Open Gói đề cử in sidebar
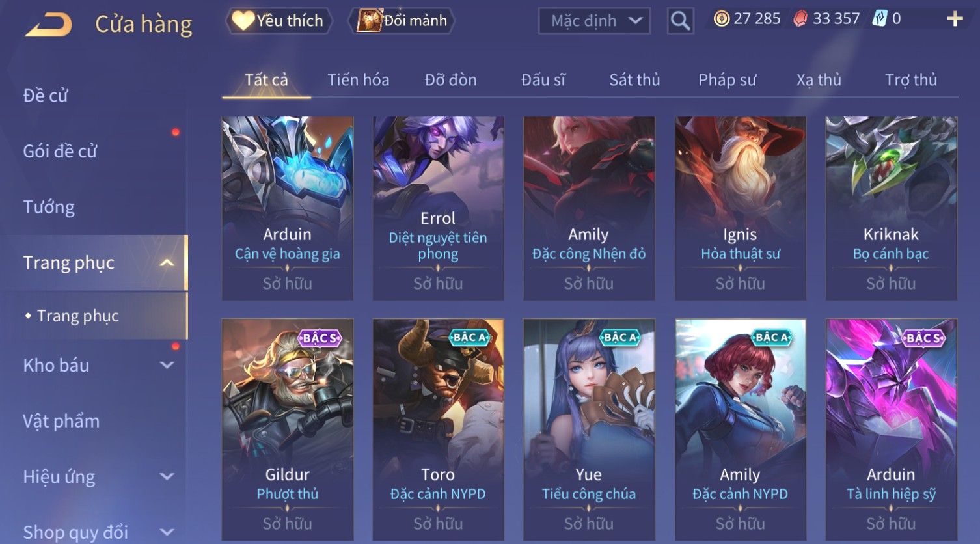The width and height of the screenshot is (980, 544). coord(60,151)
